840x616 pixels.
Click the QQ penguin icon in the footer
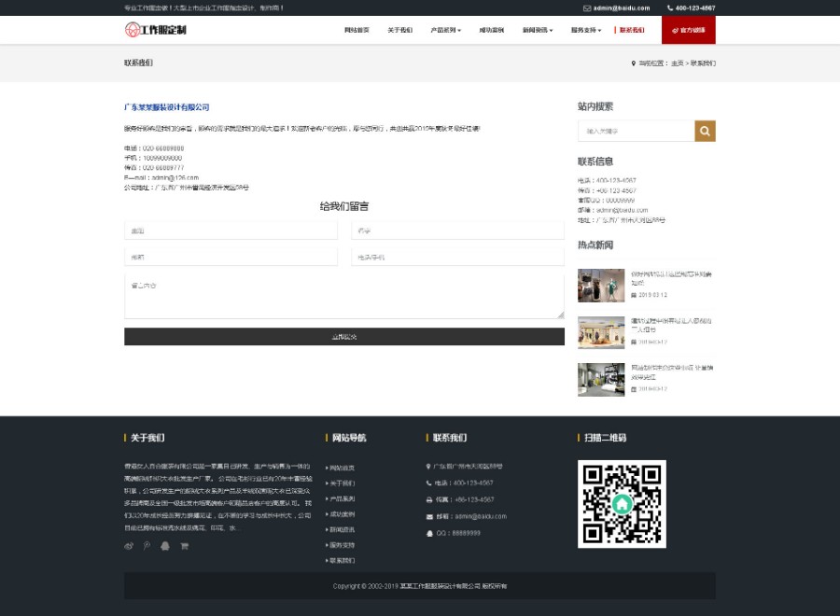coord(165,546)
